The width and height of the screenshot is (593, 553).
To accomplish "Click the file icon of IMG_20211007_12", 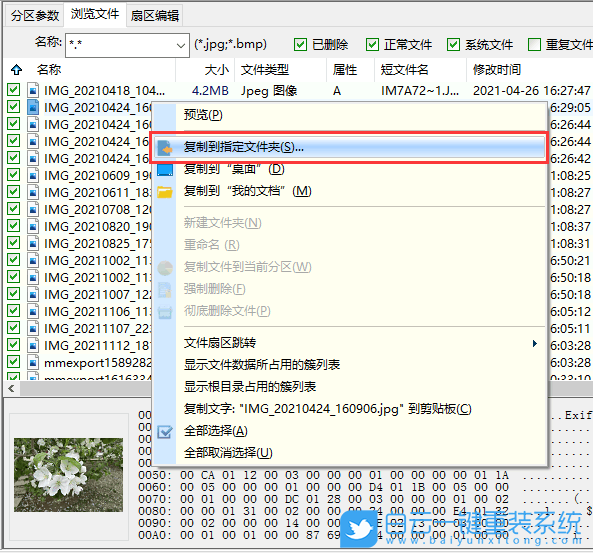I will coord(33,295).
